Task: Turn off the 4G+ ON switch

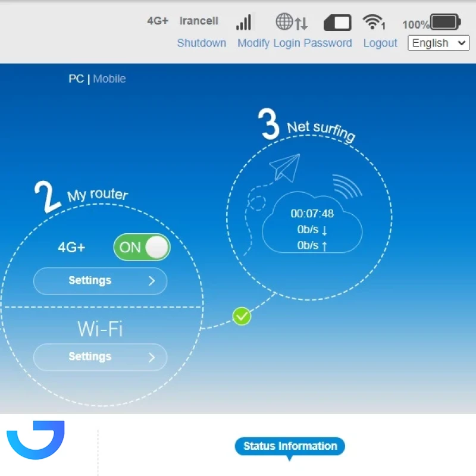Action: click(142, 248)
